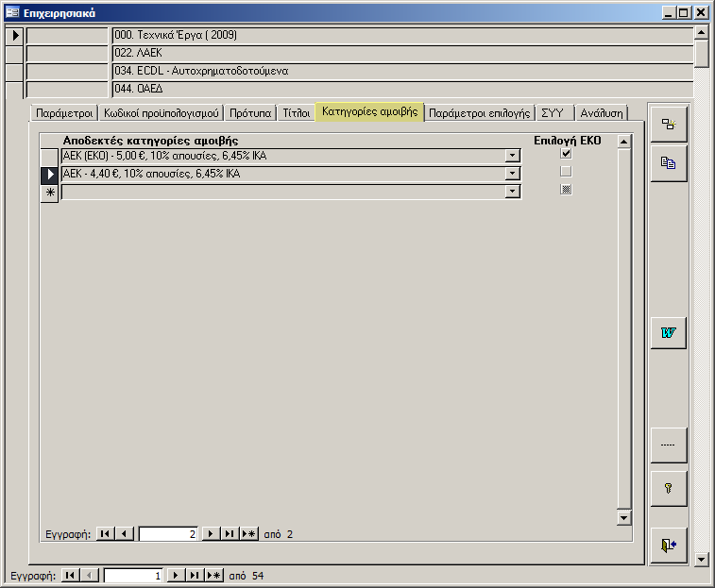Click the copy documents icon button
This screenshot has height=588, width=715.
(x=668, y=163)
